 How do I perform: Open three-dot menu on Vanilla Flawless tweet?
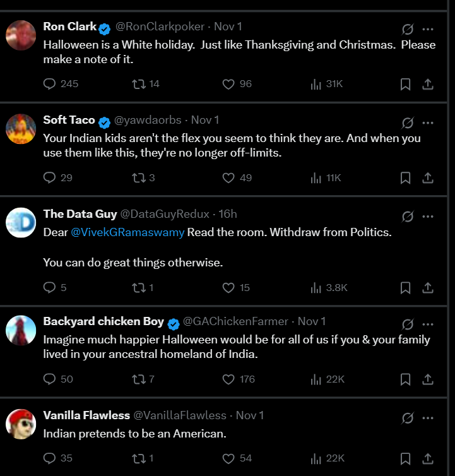pos(428,418)
